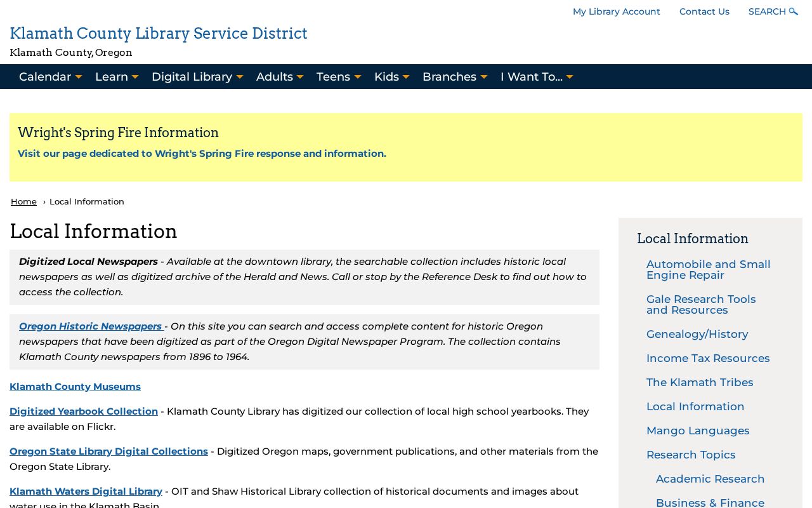This screenshot has width=812, height=508.
Task: Open the Teens menu item
Action: tap(333, 77)
